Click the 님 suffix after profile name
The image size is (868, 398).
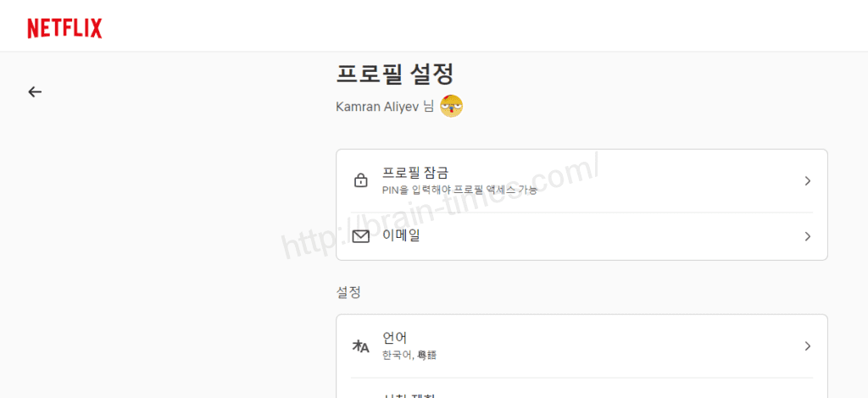(x=428, y=107)
